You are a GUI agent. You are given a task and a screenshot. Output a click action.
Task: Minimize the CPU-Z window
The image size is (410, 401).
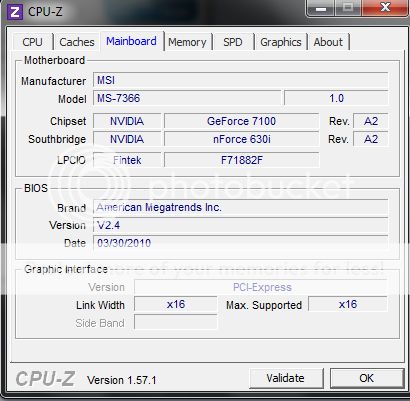321,8
